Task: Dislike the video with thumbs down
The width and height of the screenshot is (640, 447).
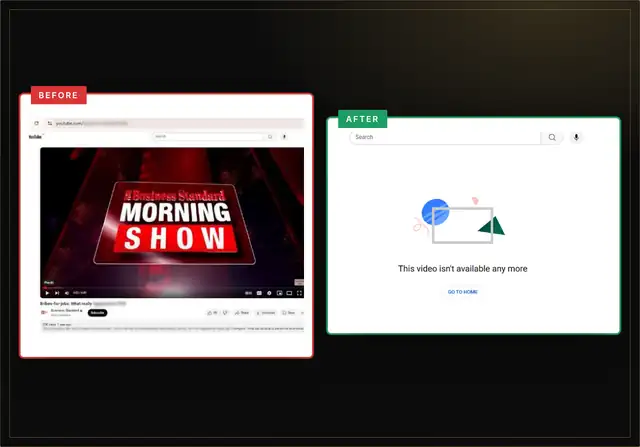Action: point(225,313)
